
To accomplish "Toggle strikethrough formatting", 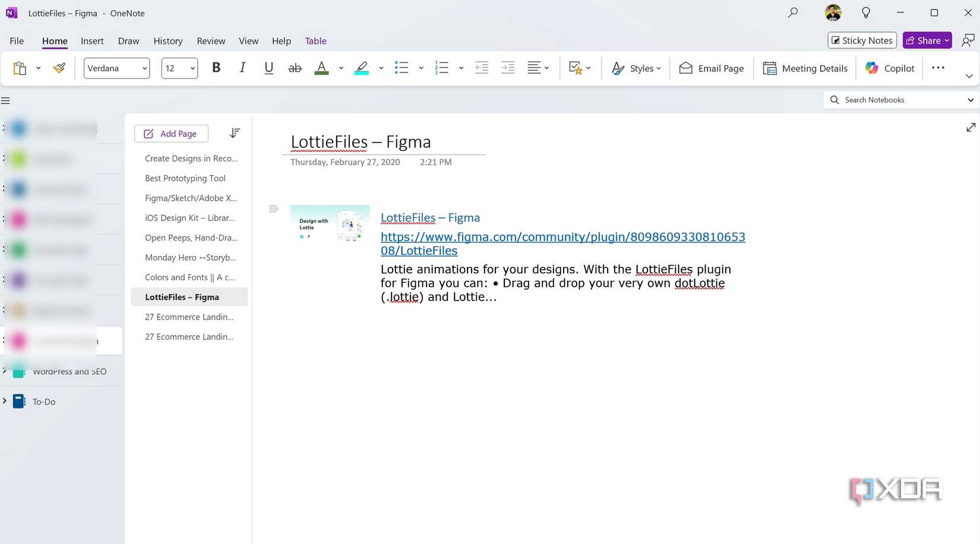I will pyautogui.click(x=295, y=68).
